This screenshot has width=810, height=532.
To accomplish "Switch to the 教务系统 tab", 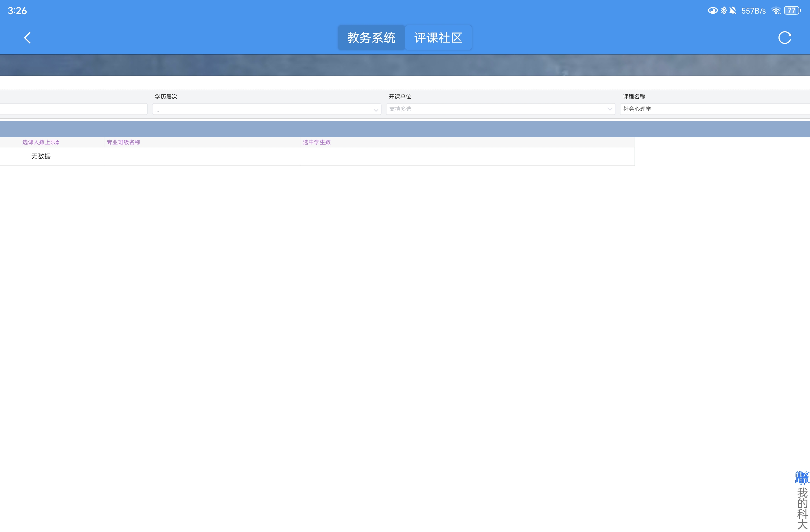I will tap(371, 38).
